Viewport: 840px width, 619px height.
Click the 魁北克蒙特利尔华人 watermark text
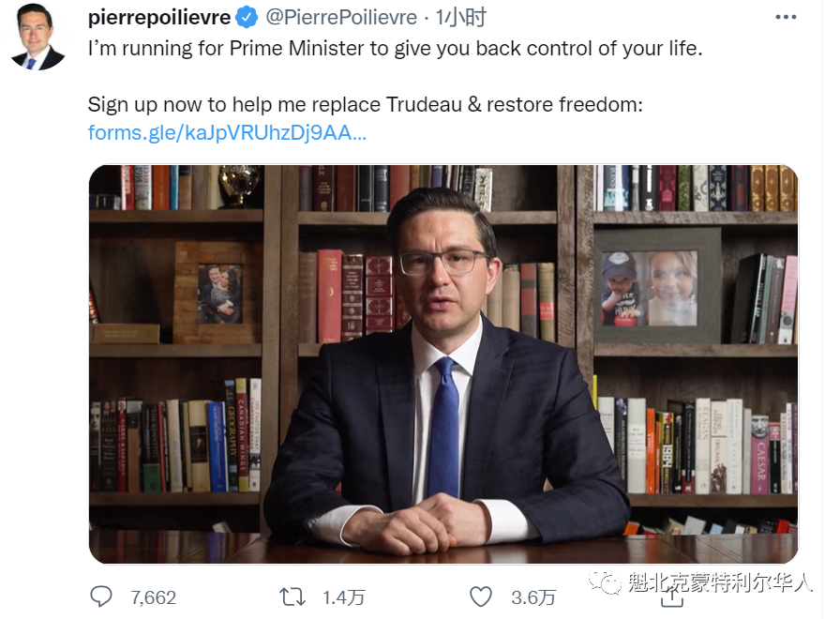coord(721,582)
